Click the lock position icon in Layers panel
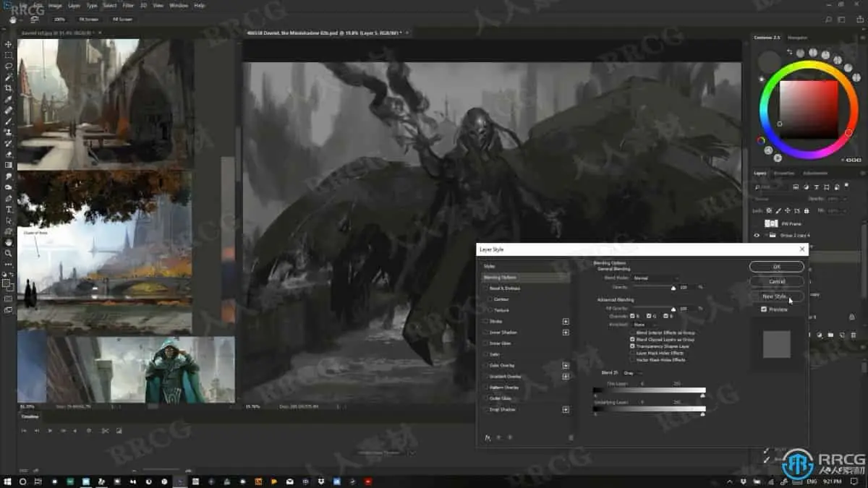The width and height of the screenshot is (868, 488). coord(786,210)
